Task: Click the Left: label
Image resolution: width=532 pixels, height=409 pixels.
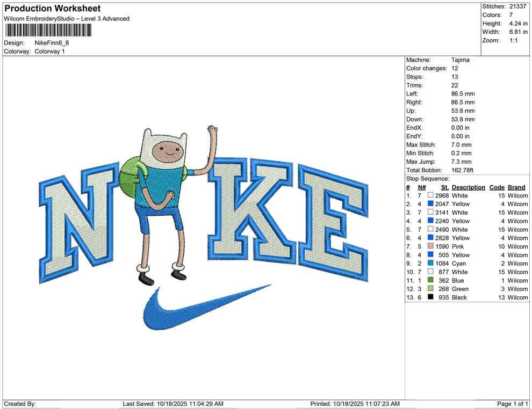Action: tap(412, 94)
